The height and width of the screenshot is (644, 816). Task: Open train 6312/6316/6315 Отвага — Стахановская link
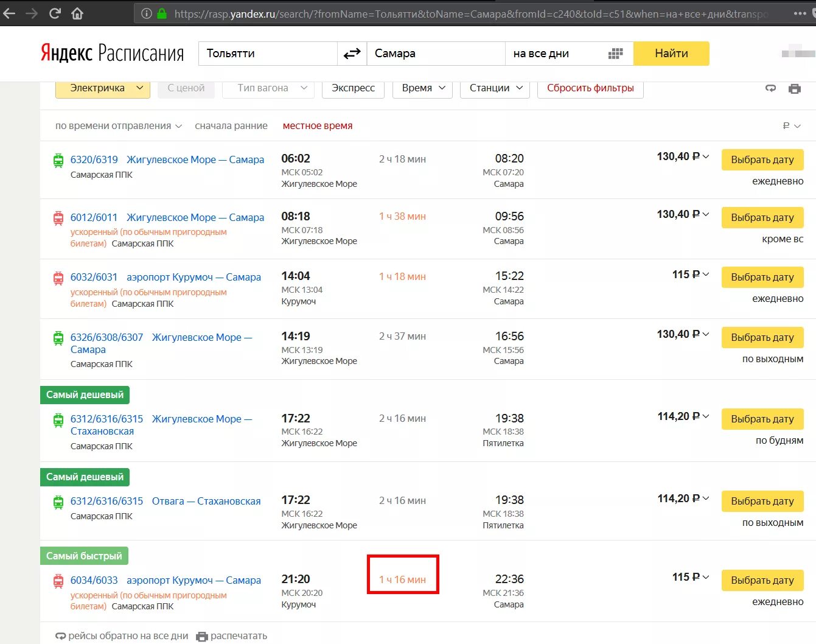166,501
